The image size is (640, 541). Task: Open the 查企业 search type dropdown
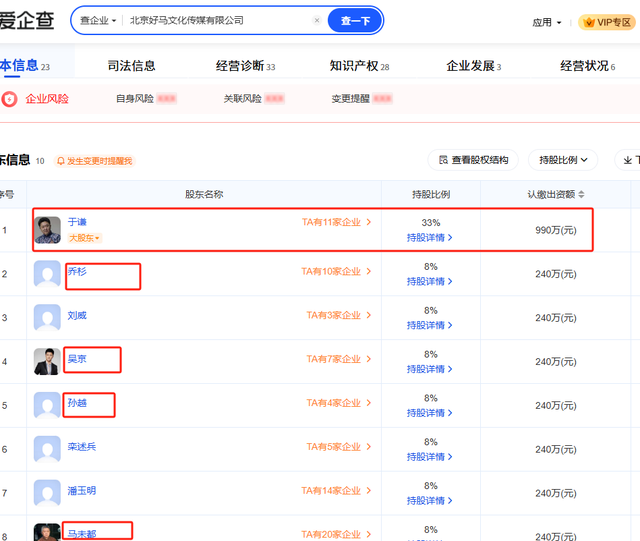click(98, 20)
